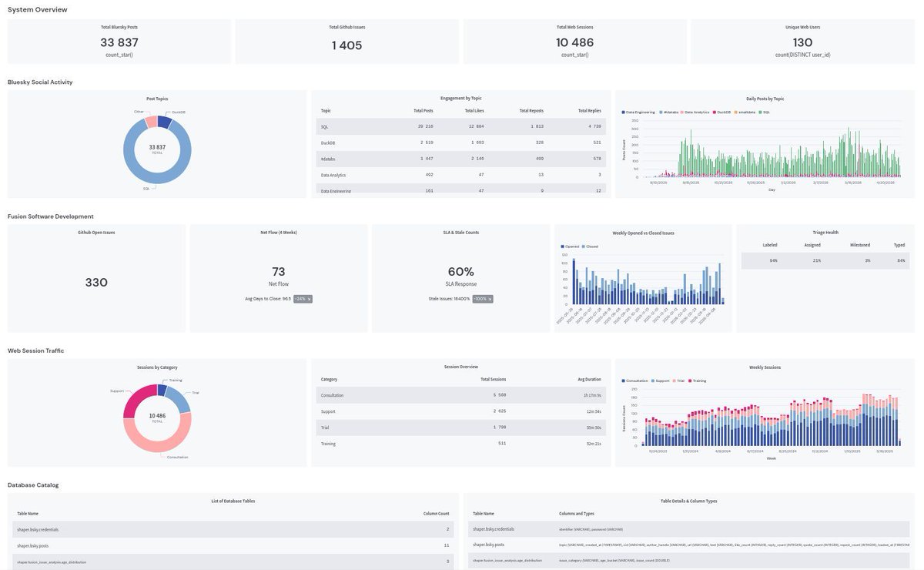Click Consultation row in Session Overview
The width and height of the screenshot is (924, 570).
[460, 395]
